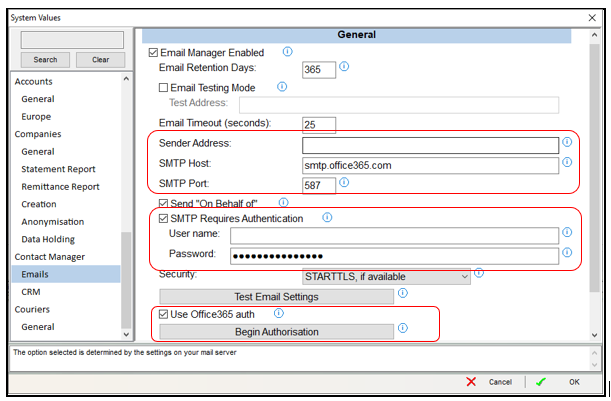Open Statement Report under Companies

pyautogui.click(x=60, y=169)
